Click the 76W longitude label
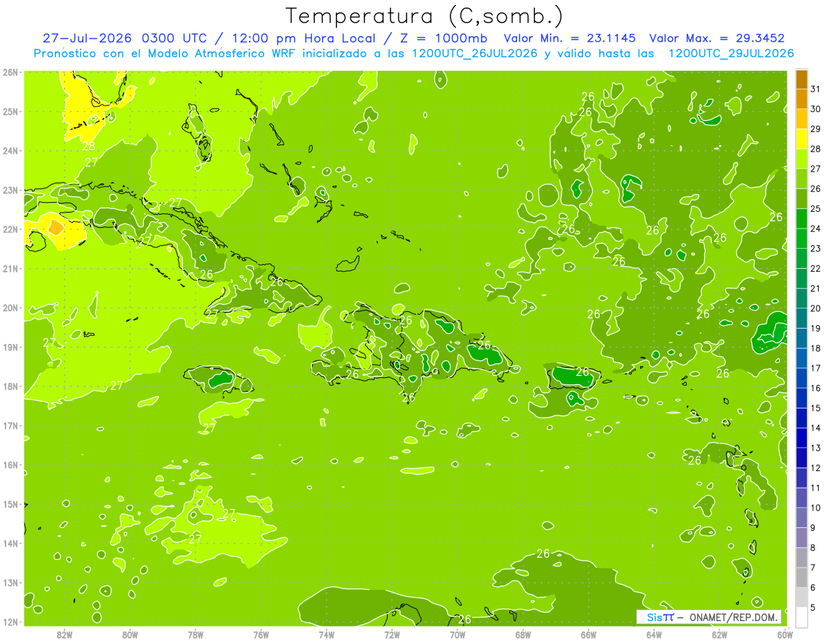 coord(261,634)
